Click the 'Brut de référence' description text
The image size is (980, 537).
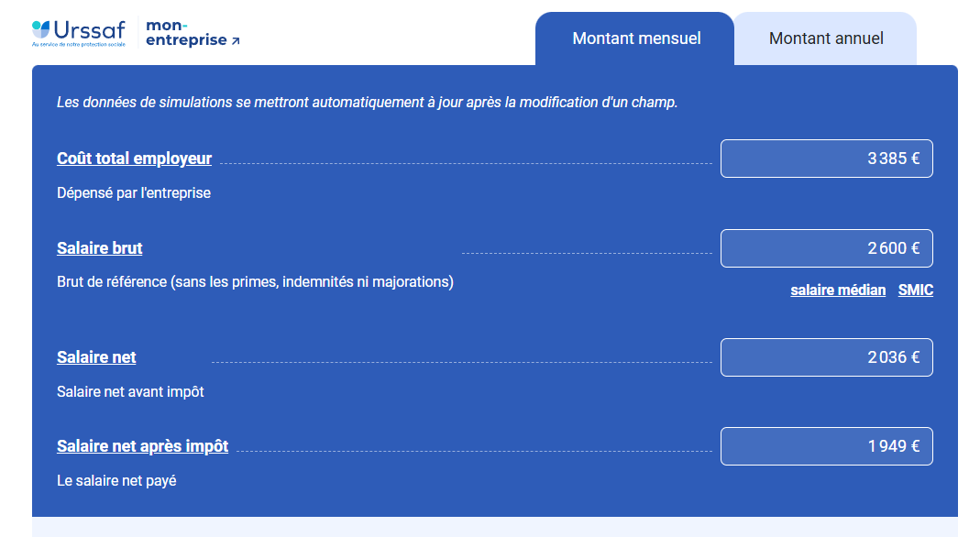255,282
